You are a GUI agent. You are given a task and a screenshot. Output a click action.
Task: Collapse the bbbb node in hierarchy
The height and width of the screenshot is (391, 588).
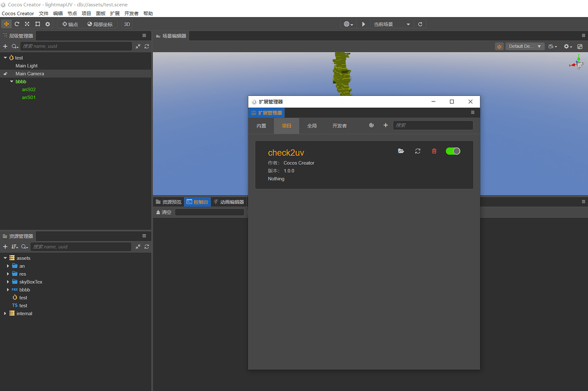click(x=12, y=82)
